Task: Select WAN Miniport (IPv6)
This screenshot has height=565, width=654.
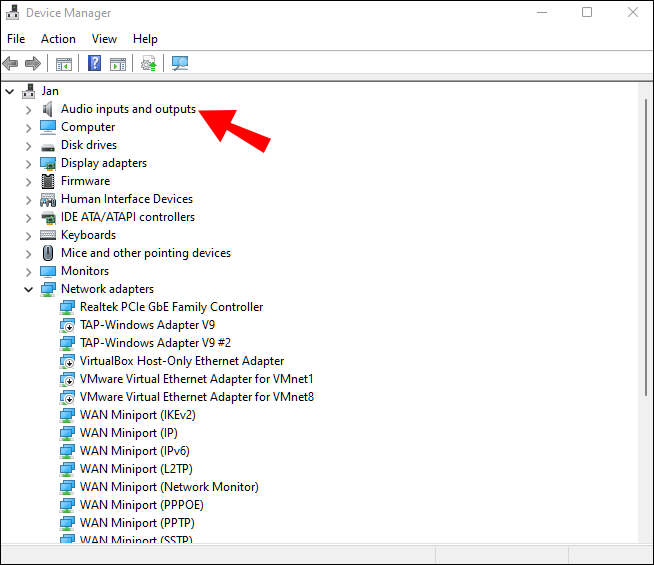Action: pos(135,451)
